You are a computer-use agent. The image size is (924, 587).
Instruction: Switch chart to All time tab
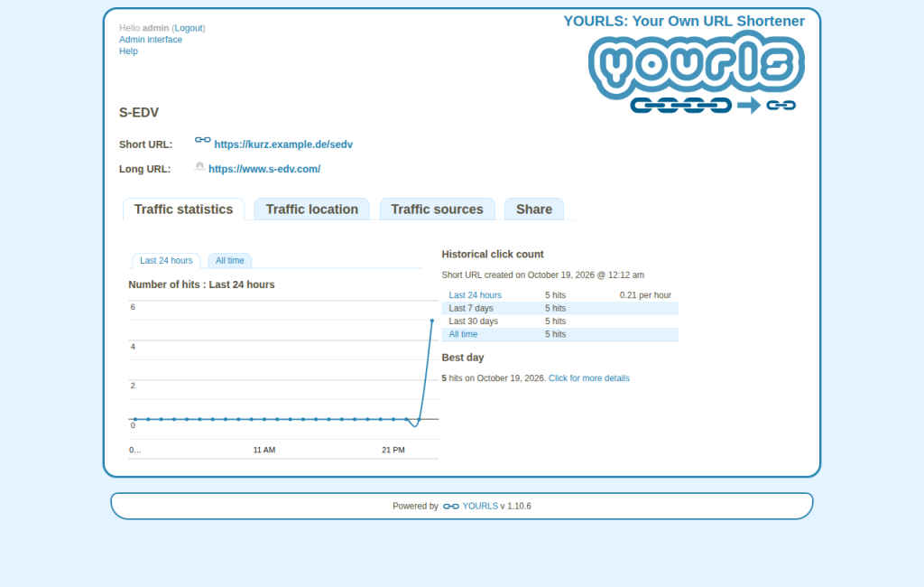[230, 261]
